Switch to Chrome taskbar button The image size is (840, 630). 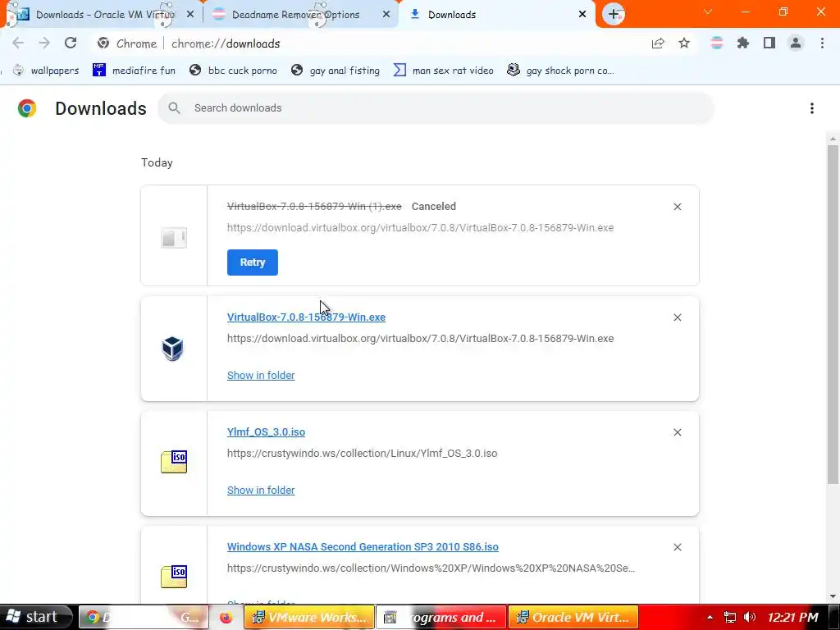[x=144, y=618]
